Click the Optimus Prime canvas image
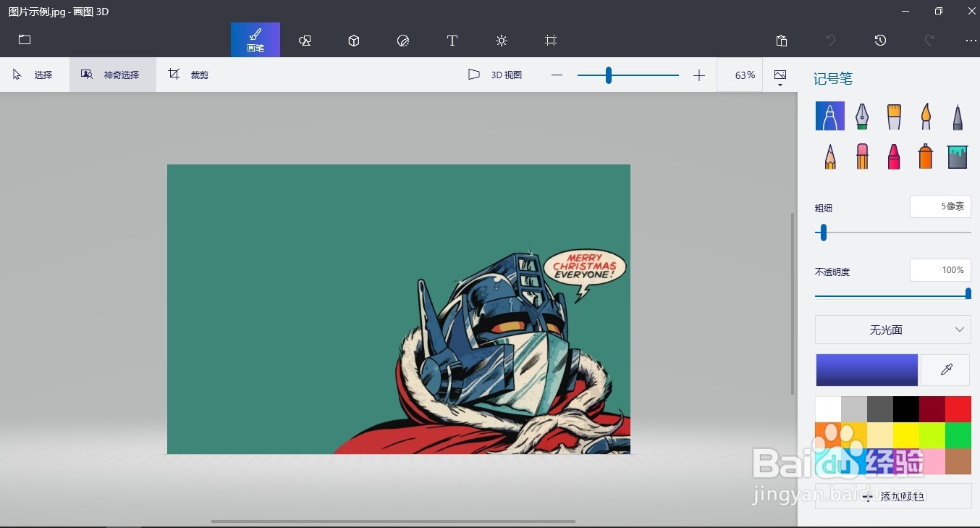Image resolution: width=980 pixels, height=528 pixels. pos(399,309)
